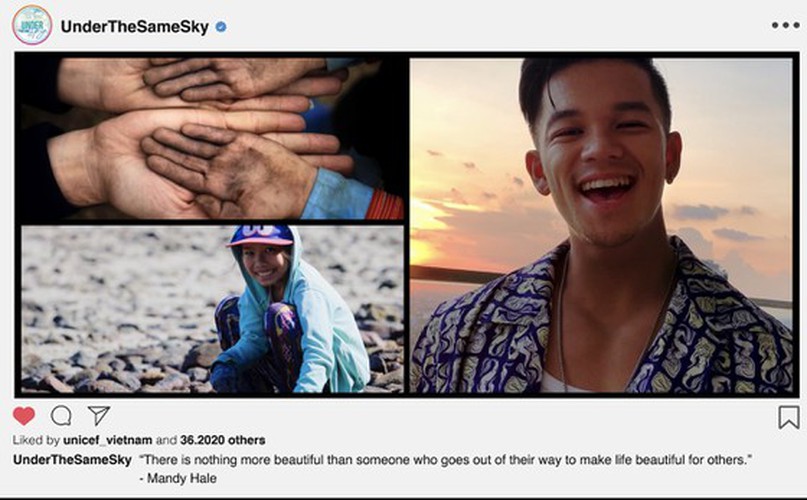This screenshot has height=500, width=807.
Task: Open the UnderTheSameSky username in header
Action: point(135,27)
